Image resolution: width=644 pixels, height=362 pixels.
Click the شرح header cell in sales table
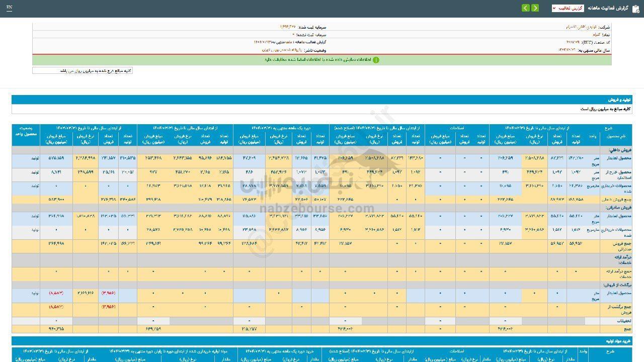coord(608,128)
